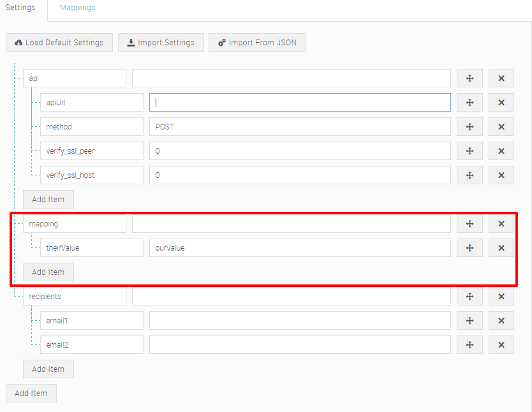Click the X icon to remove verify_ssl_peer

[x=501, y=151]
